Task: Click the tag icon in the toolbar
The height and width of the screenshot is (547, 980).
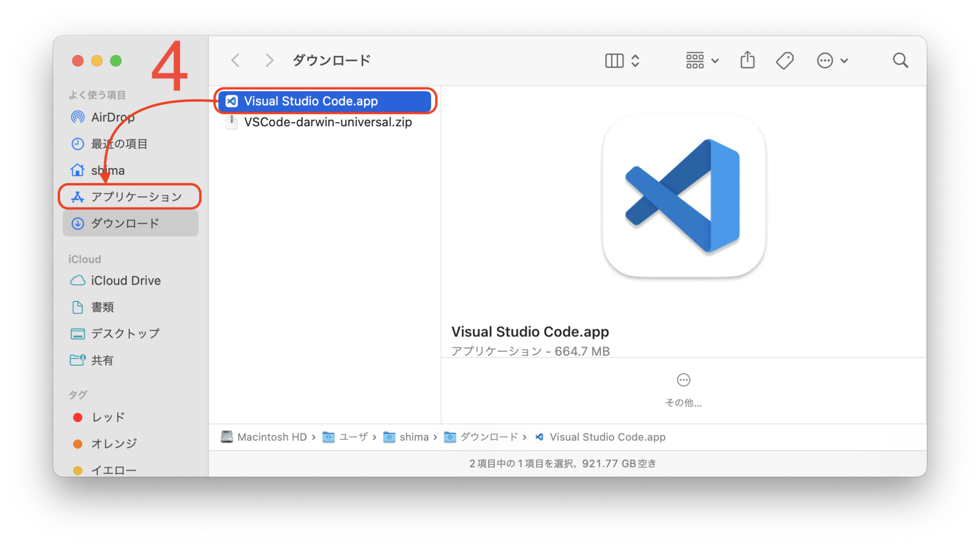Action: click(784, 60)
